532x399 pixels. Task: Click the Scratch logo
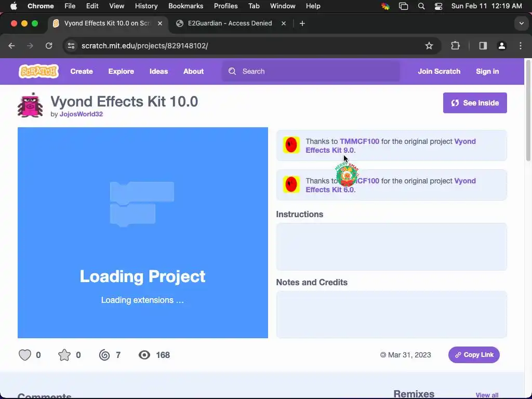point(38,71)
